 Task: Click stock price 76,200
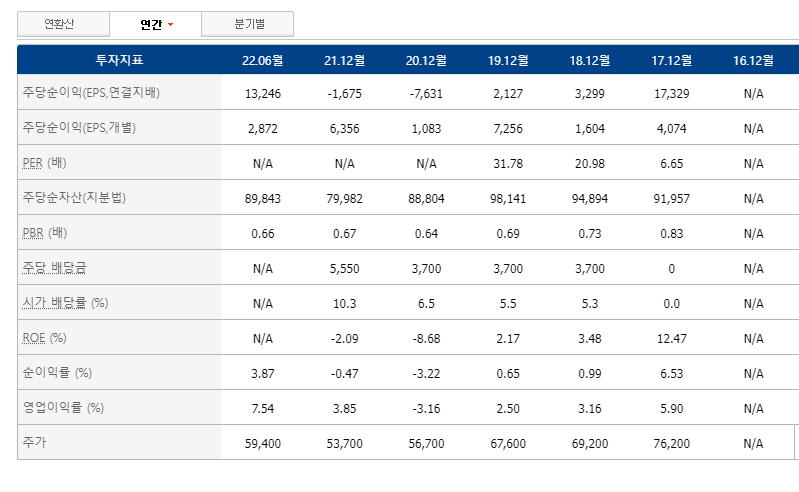[672, 444]
